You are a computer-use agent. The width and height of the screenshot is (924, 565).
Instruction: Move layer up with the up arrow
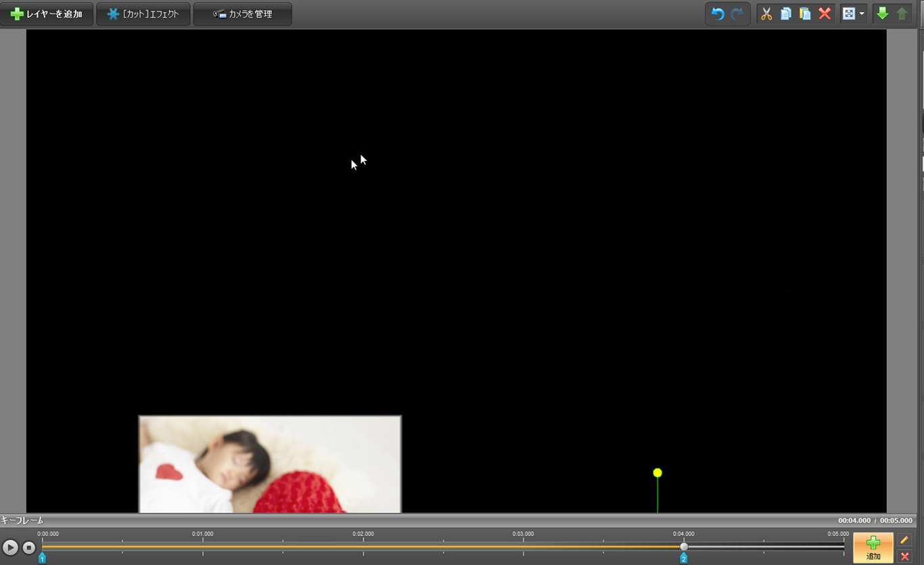902,14
